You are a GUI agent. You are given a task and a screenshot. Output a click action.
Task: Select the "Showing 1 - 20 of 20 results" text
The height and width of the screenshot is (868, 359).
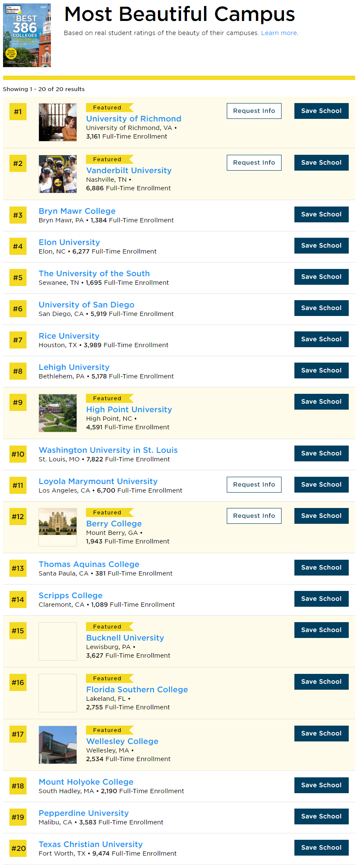pos(44,89)
